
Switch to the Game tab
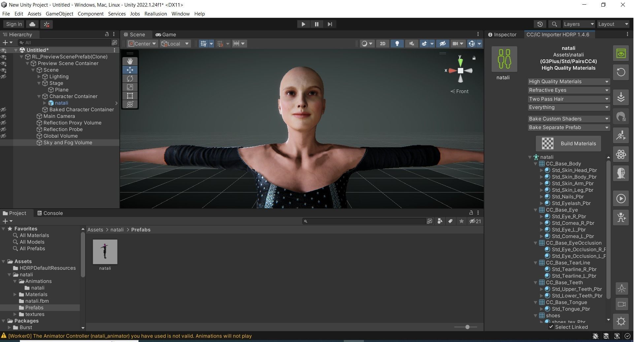[166, 35]
